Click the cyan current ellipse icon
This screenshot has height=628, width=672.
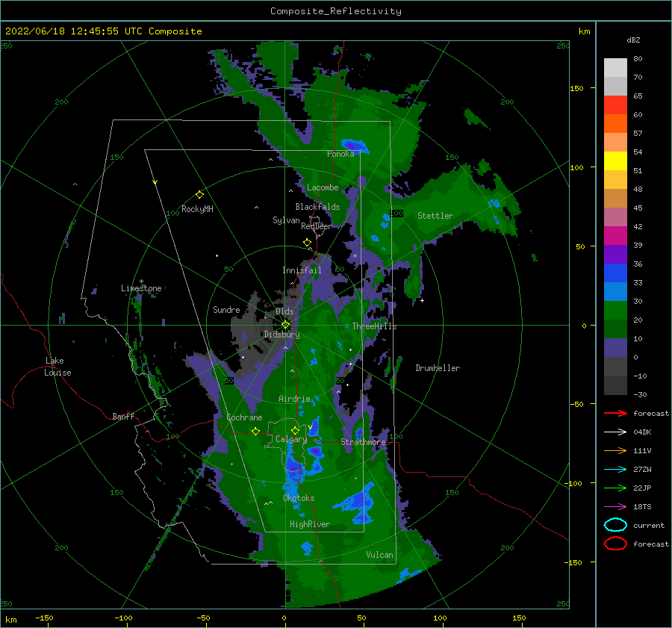pyautogui.click(x=615, y=525)
